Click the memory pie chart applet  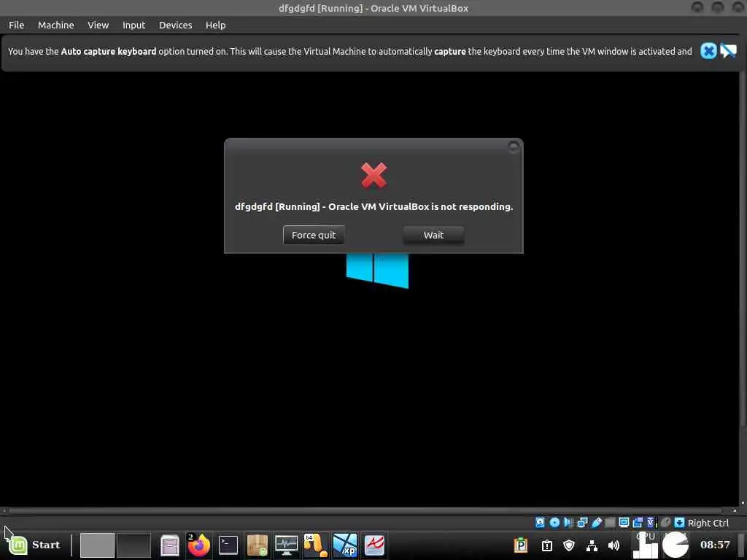click(676, 545)
